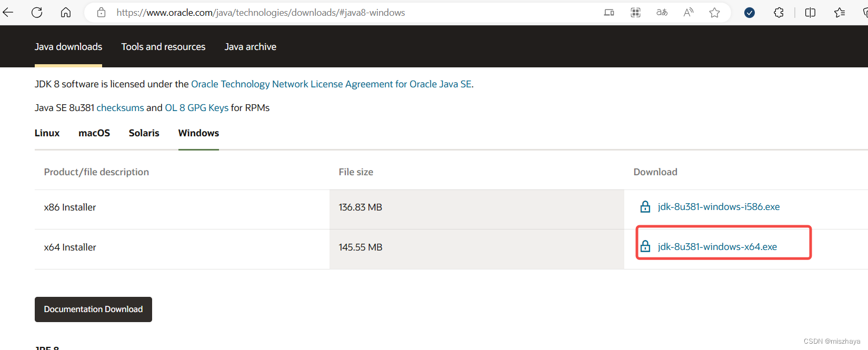Click the File size column header

point(356,172)
